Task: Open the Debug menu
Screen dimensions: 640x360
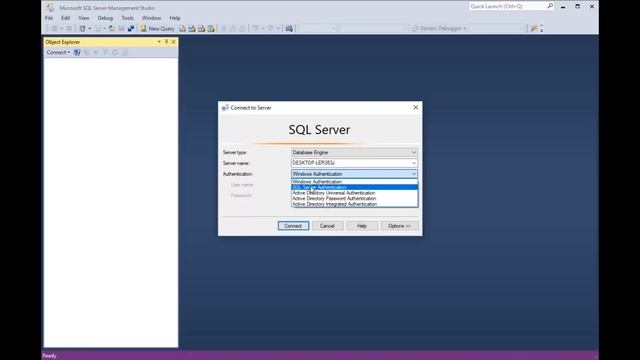Action: click(105, 18)
